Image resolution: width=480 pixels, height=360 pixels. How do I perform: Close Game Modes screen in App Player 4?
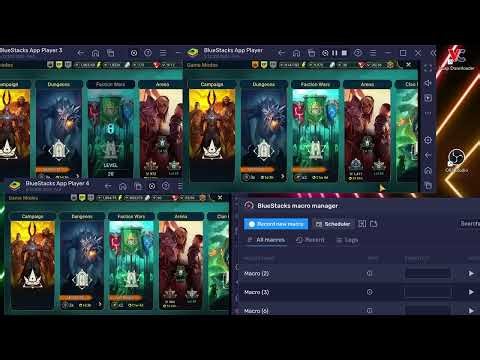(220, 198)
